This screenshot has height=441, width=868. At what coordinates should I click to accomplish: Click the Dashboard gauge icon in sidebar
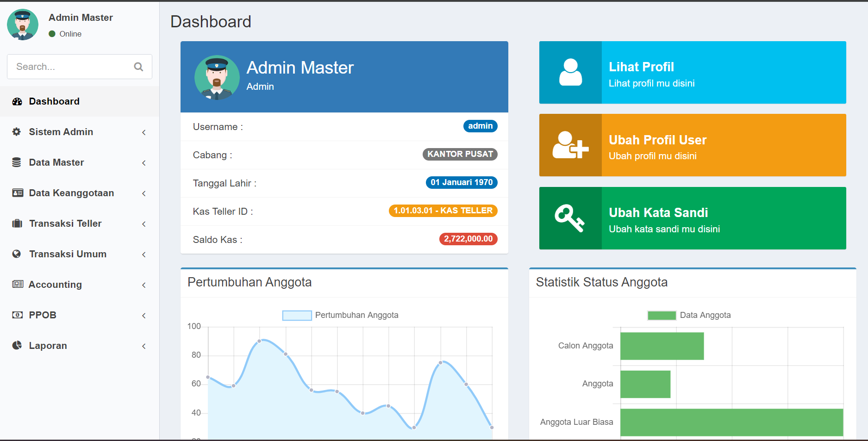pos(17,101)
